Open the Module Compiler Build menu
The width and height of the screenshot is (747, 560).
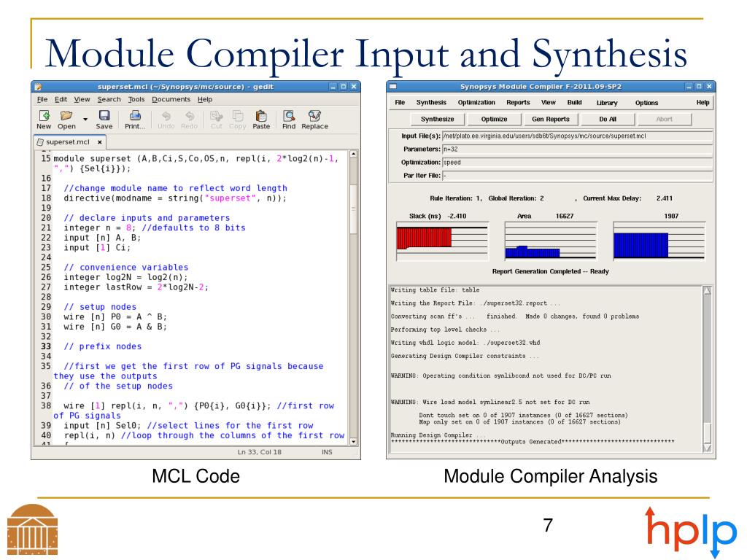click(575, 102)
